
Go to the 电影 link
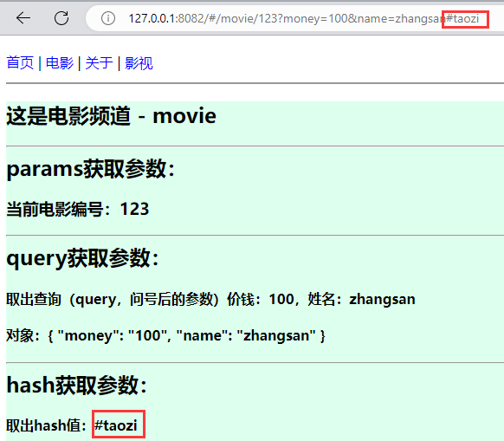(60, 62)
